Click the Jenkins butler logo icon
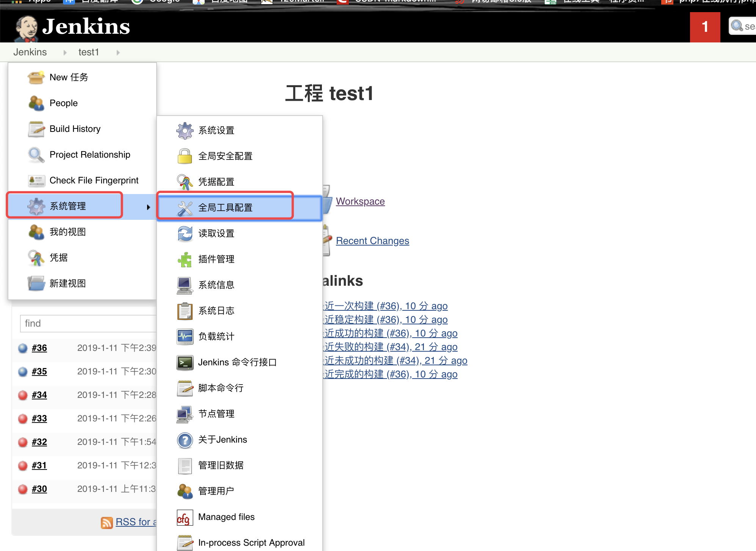The height and width of the screenshot is (551, 756). click(x=26, y=29)
